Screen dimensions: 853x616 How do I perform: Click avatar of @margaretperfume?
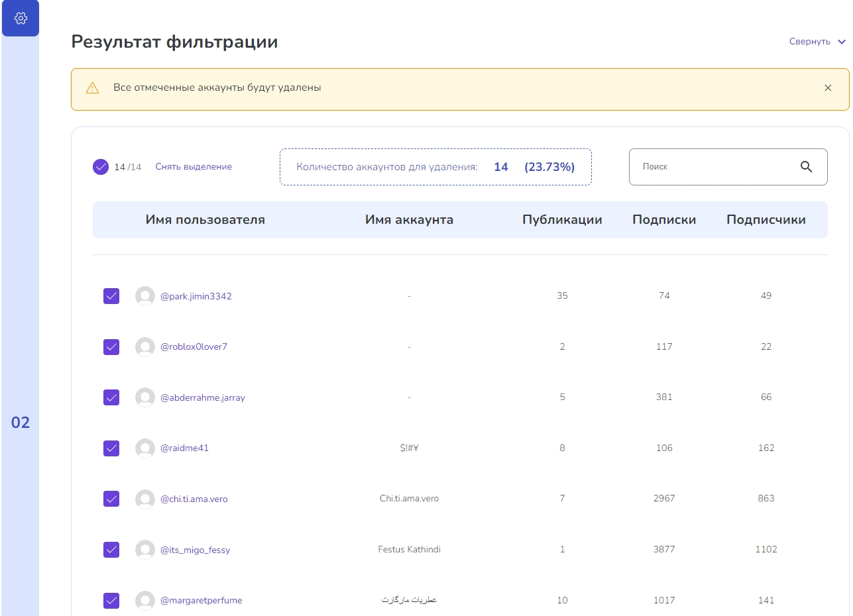pos(145,601)
